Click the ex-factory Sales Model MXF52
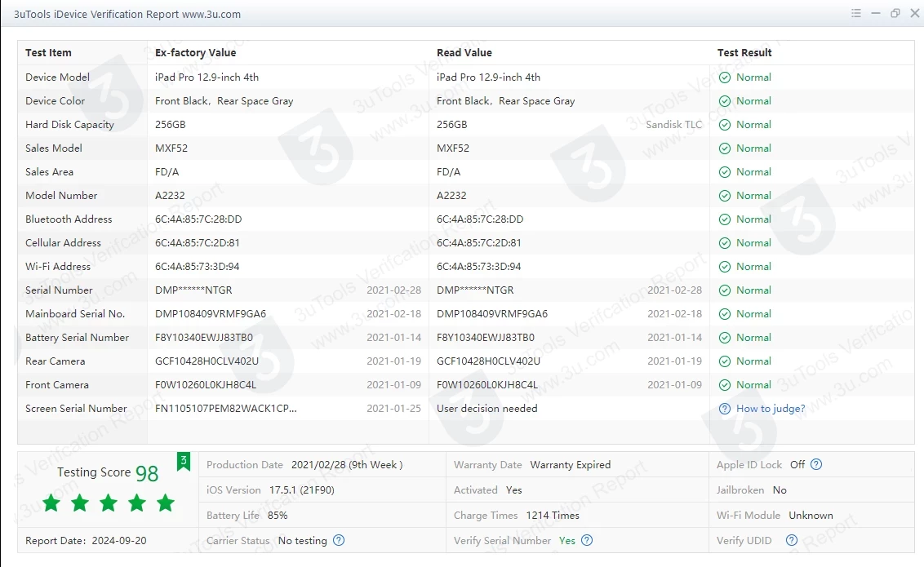This screenshot has width=924, height=567. [x=171, y=148]
